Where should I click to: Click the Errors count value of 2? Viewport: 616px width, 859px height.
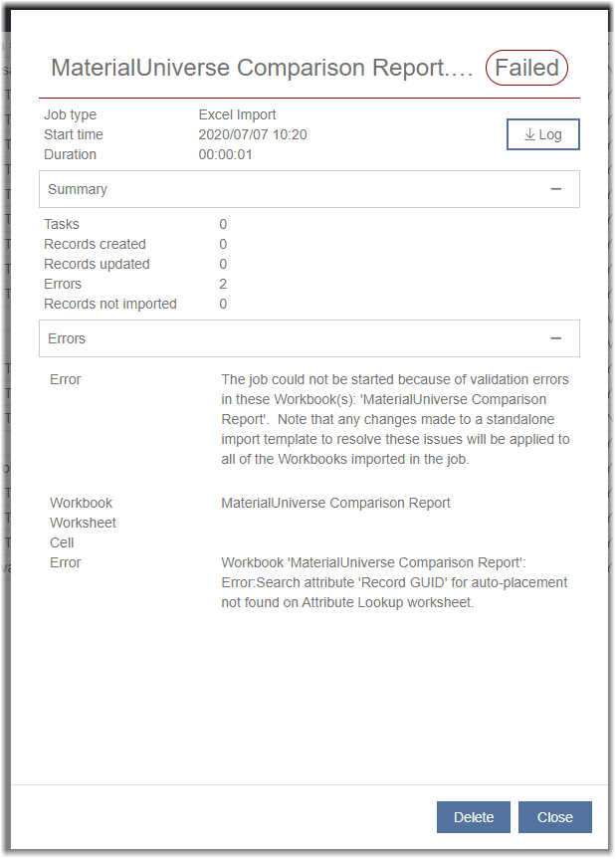tap(223, 284)
